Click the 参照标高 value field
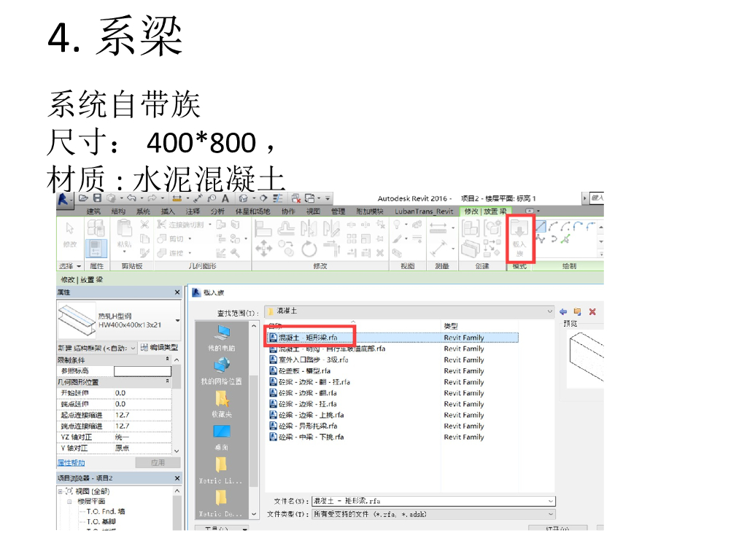Screen dimensions: 747x560 click(142, 371)
